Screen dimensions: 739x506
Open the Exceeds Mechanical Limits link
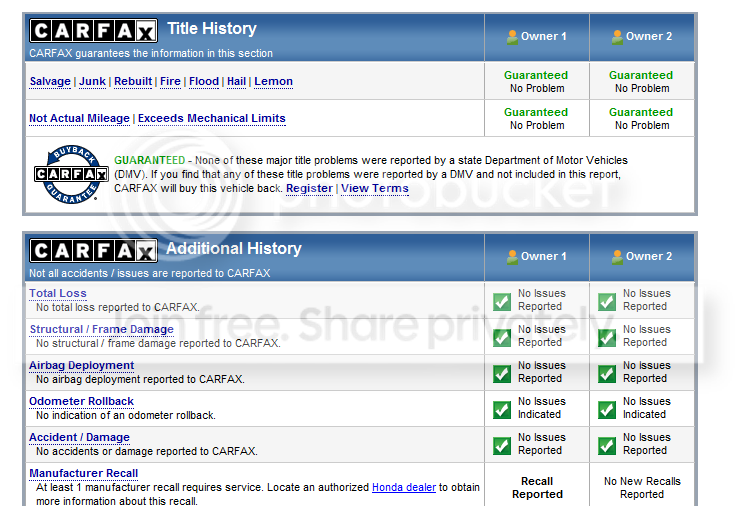pos(212,118)
